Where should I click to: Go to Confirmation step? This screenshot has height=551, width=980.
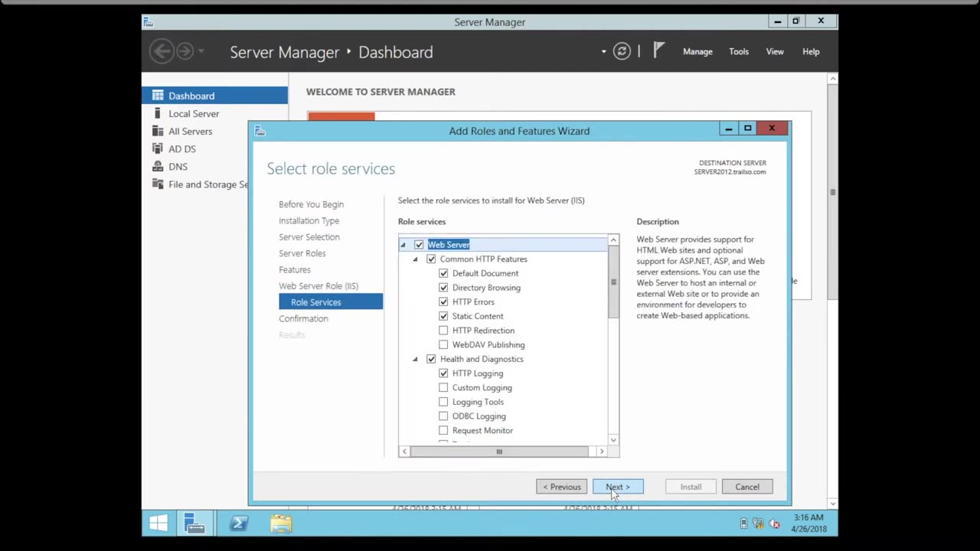click(303, 318)
